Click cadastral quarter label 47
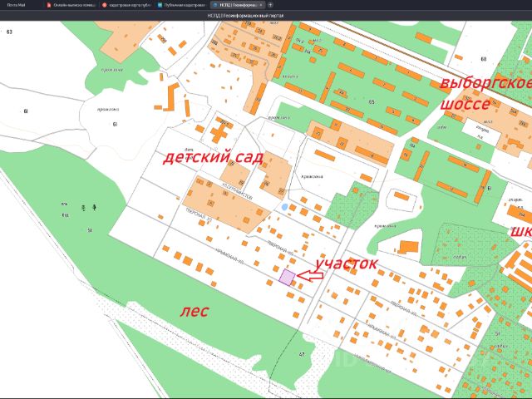The width and height of the screenshot is (532, 399). click(302, 355)
